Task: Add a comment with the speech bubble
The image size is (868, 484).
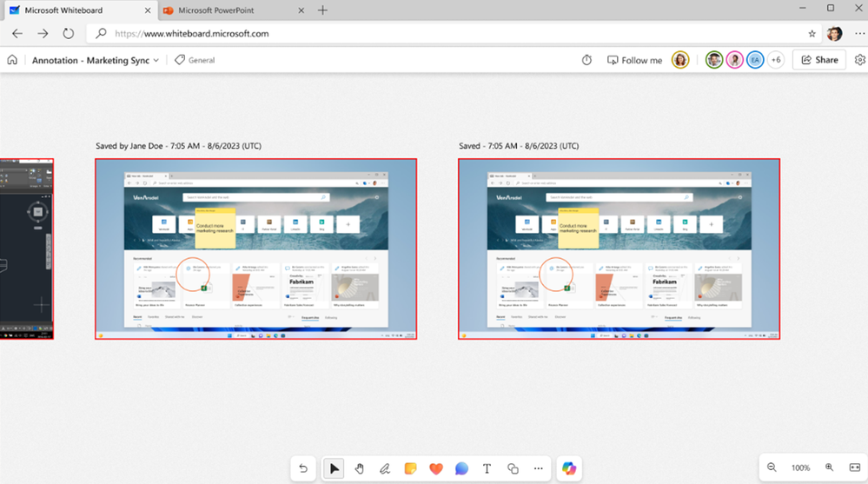Action: click(461, 468)
